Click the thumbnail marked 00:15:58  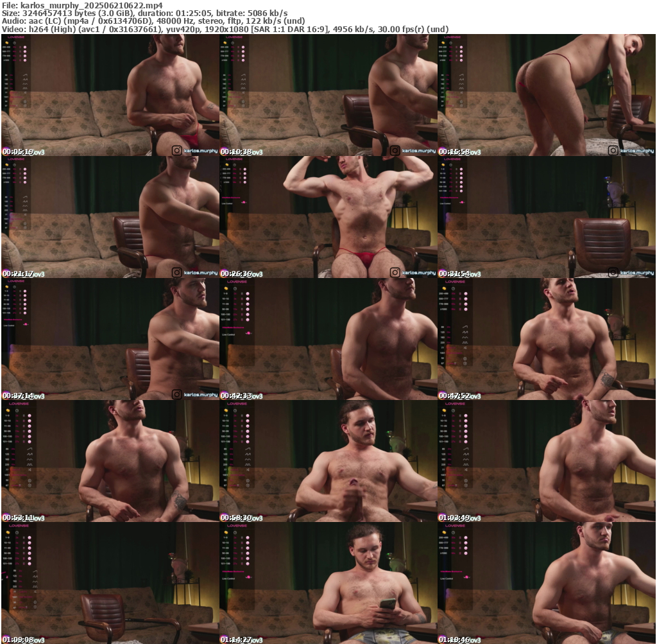tap(546, 95)
